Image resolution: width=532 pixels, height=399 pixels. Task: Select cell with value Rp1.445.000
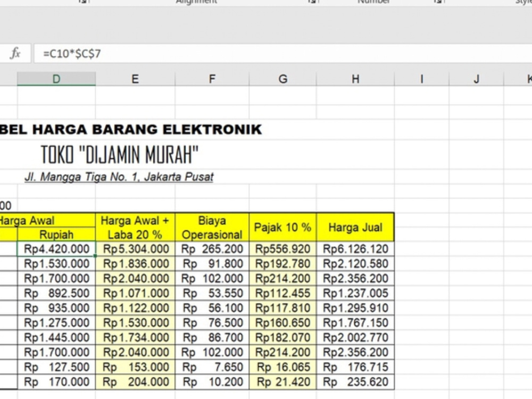(x=56, y=338)
